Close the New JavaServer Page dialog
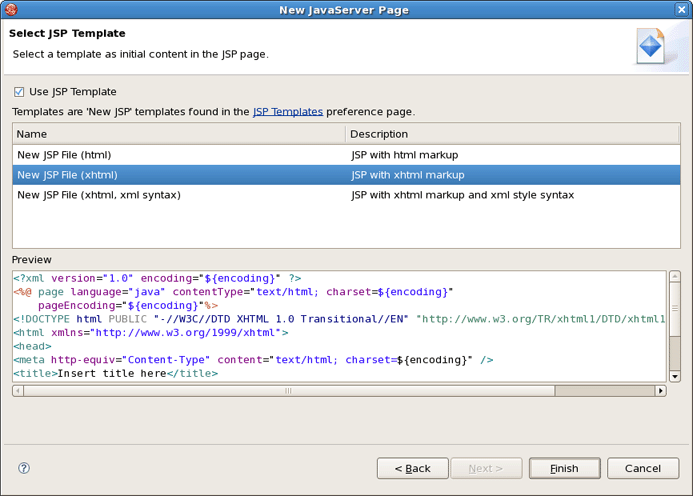 point(682,9)
